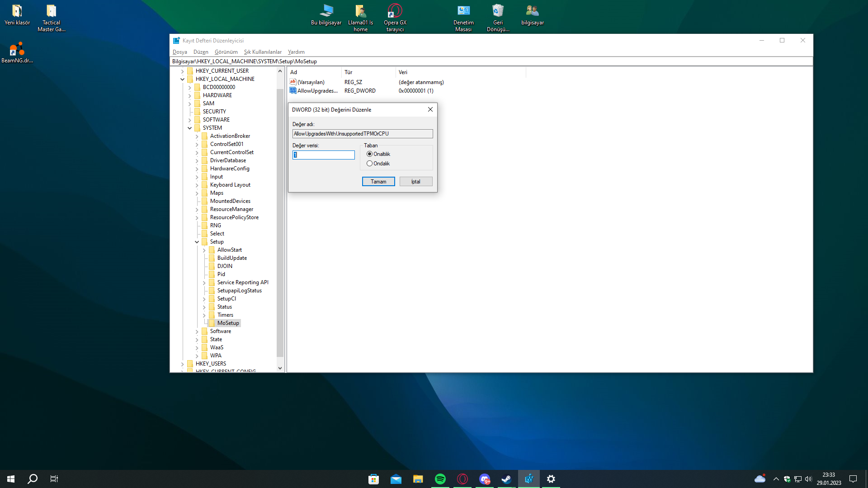868x488 pixels.
Task: Open Spotify from the taskbar
Action: pos(440,479)
